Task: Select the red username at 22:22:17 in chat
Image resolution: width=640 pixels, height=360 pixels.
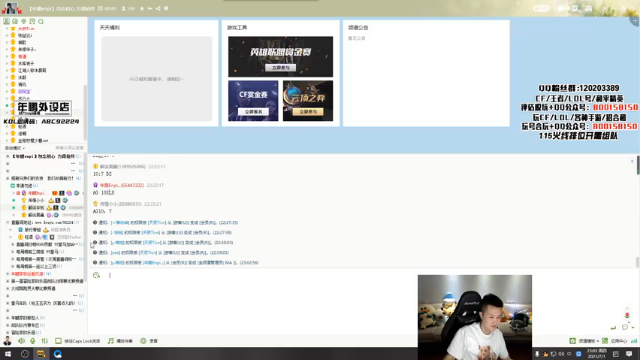Action: [122, 185]
